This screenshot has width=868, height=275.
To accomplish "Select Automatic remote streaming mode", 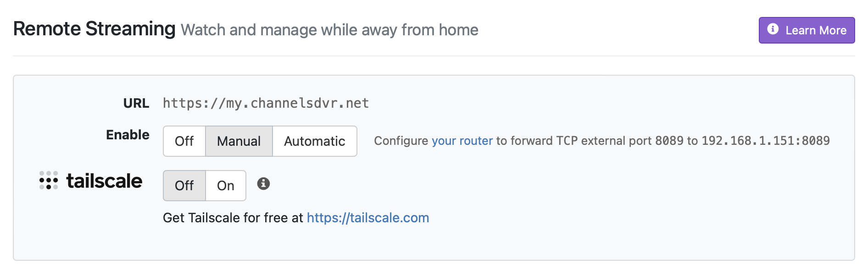I will pos(314,141).
